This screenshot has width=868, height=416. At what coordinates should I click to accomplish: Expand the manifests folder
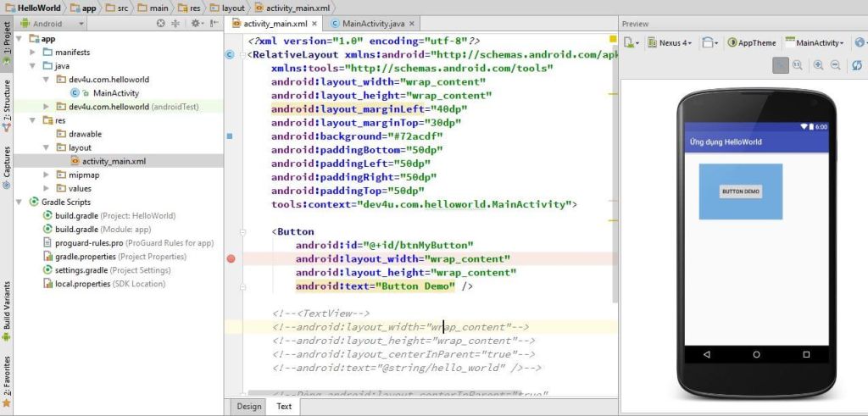tap(33, 52)
